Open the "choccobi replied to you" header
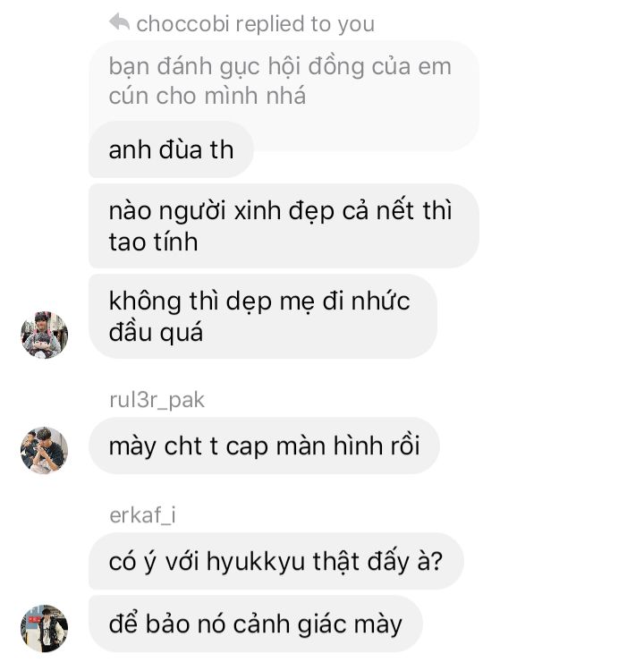The width and height of the screenshot is (644, 662). 241,23
